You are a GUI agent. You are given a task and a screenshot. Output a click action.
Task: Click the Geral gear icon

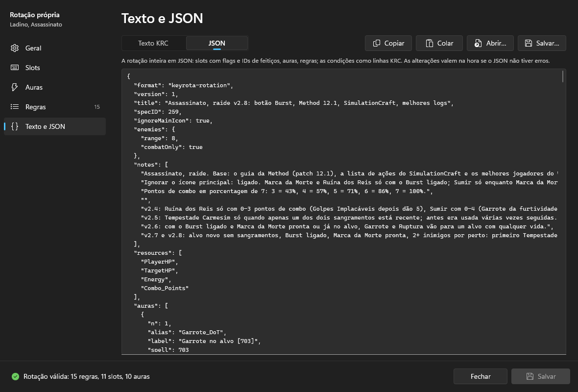[15, 48]
